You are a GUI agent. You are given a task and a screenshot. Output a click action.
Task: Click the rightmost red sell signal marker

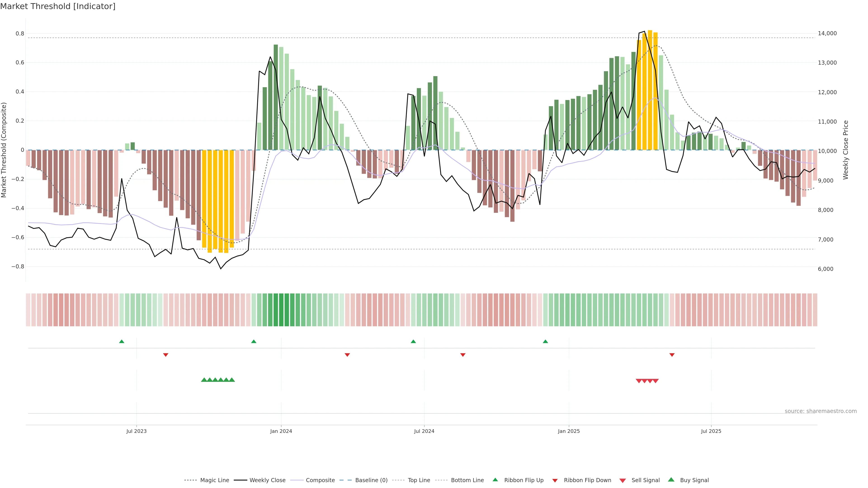655,381
